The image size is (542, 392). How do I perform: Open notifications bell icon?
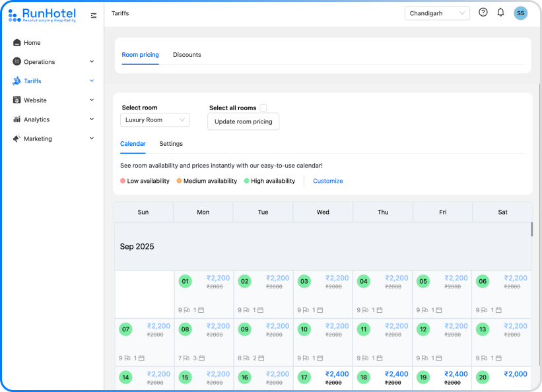tap(500, 13)
